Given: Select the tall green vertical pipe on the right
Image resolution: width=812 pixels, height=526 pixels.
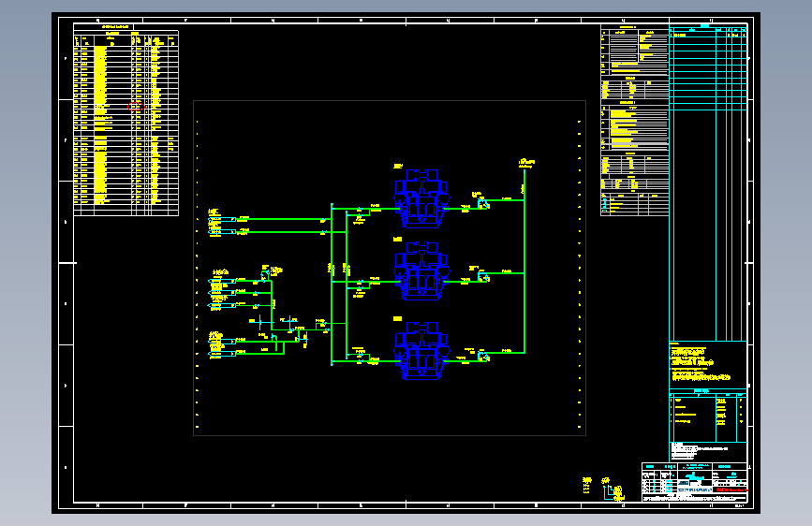Looking at the screenshot, I should [524, 261].
